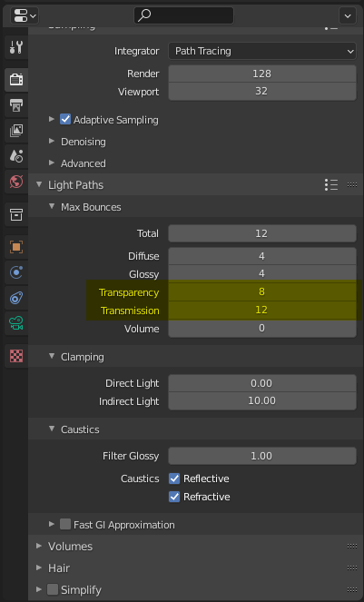Collapse the Clamping subpanel
The image size is (364, 602).
point(52,356)
